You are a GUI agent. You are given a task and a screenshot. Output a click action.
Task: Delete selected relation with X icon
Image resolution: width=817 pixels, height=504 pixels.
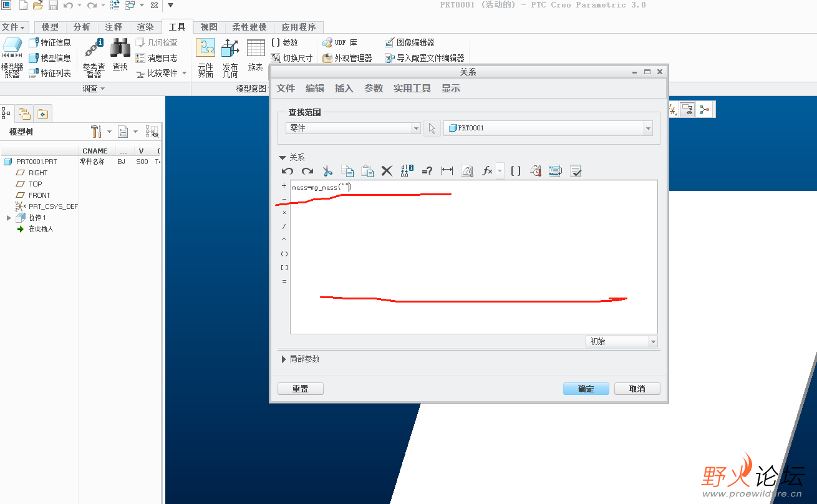click(x=387, y=171)
